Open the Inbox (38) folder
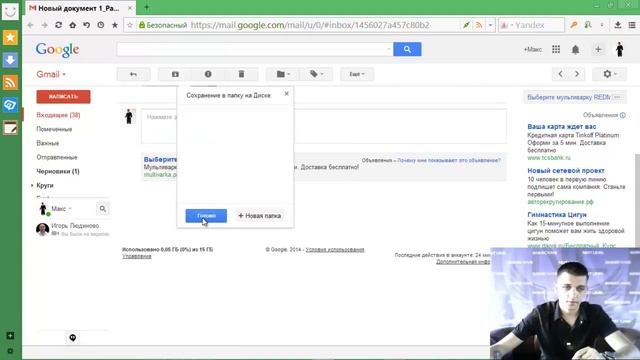640x360 pixels. tap(58, 115)
